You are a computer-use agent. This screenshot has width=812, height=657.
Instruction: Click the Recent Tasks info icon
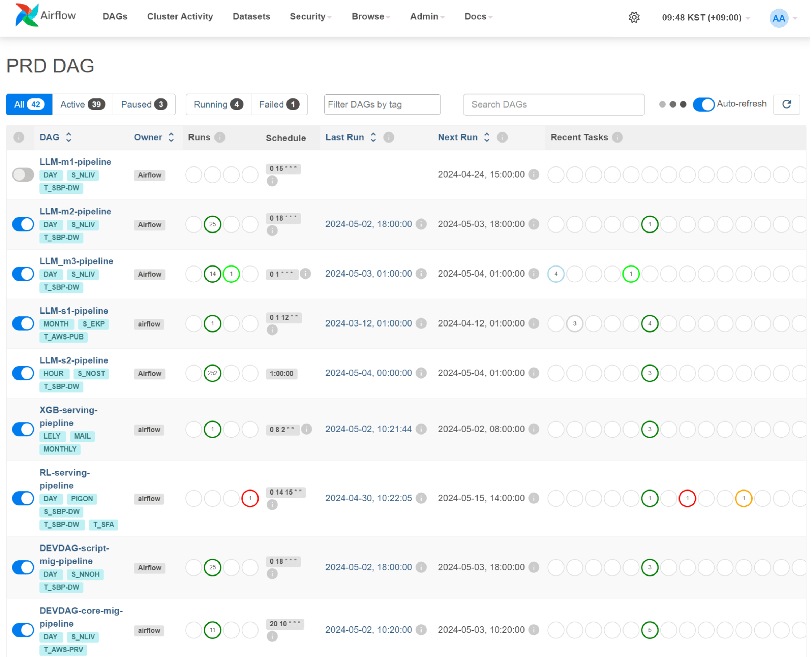pyautogui.click(x=617, y=138)
